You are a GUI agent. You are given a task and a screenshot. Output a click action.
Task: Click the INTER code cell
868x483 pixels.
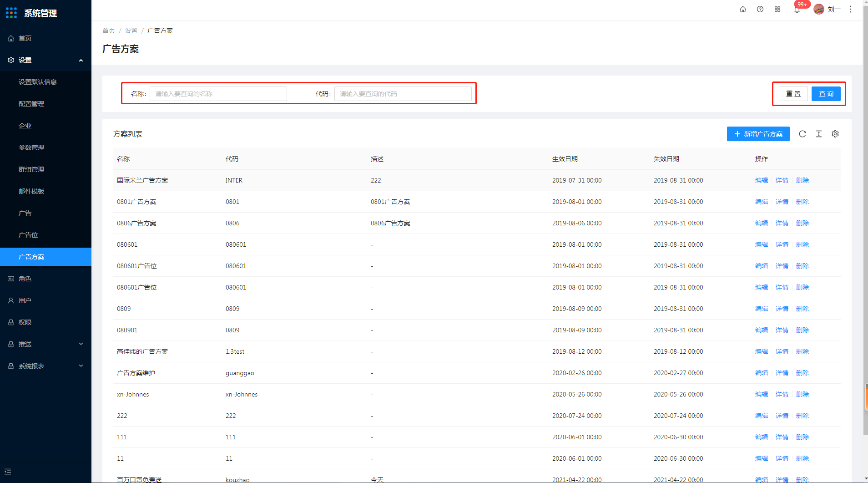click(234, 180)
